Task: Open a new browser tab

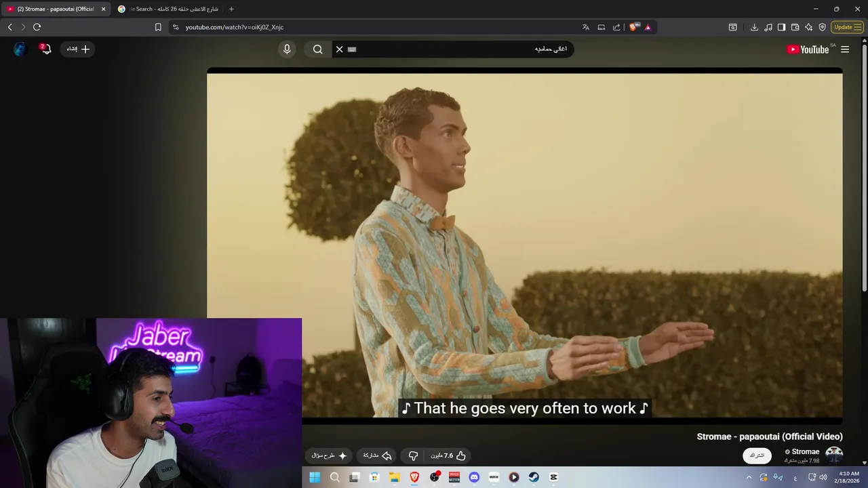Action: click(x=231, y=9)
